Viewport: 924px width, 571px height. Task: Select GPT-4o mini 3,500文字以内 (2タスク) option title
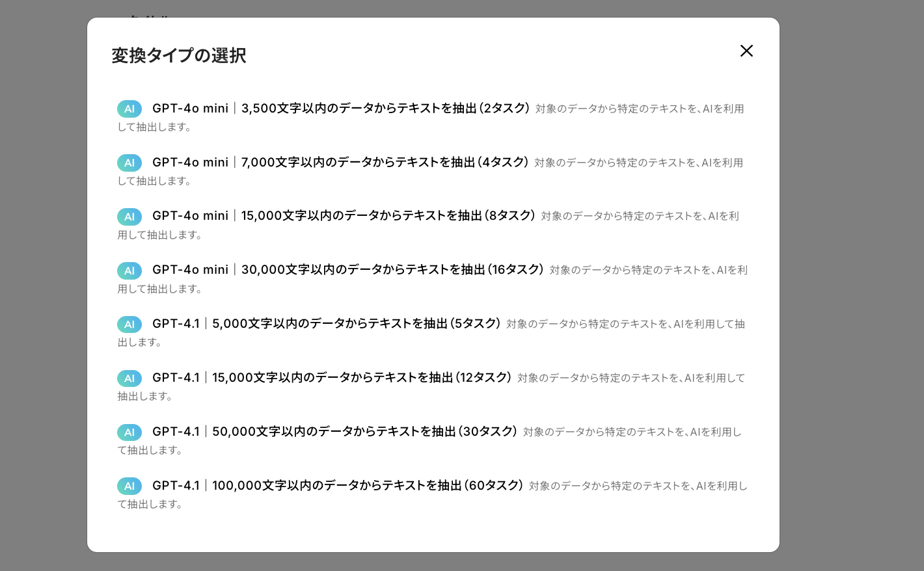point(341,109)
